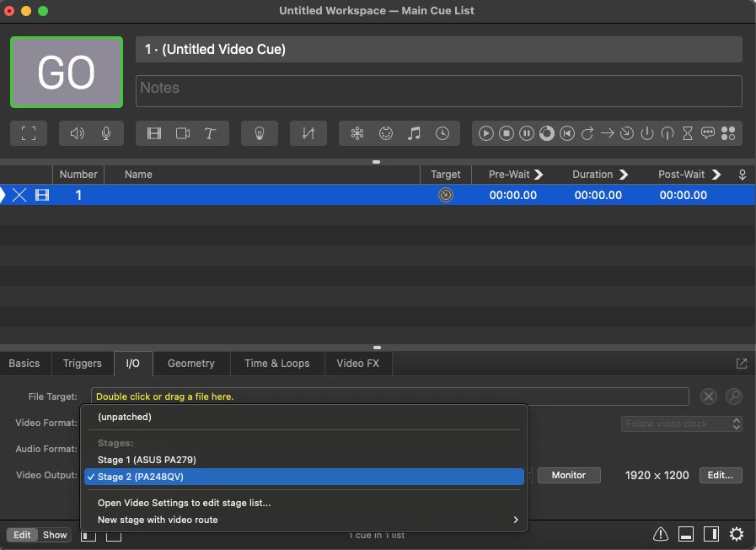Add a Light cue
This screenshot has height=550, width=756.
260,133
